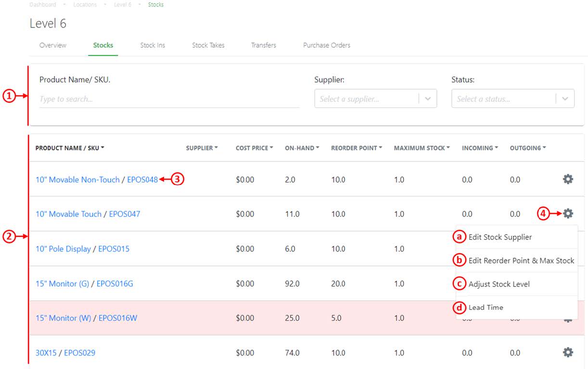
Task: Go to Dashboard in the breadcrumb
Action: coord(43,4)
